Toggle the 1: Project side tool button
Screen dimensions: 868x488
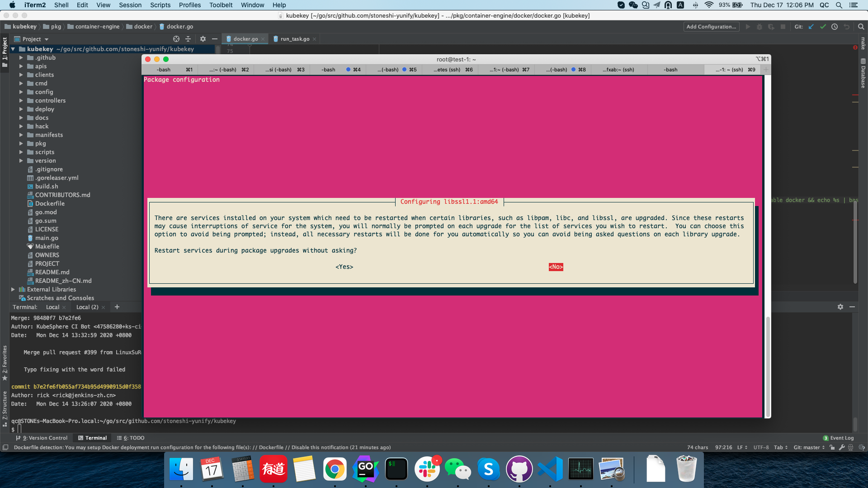click(5, 52)
